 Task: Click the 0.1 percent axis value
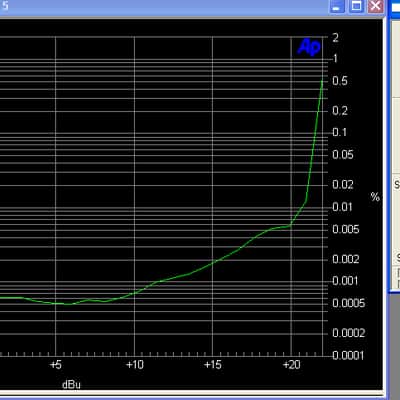tap(340, 132)
